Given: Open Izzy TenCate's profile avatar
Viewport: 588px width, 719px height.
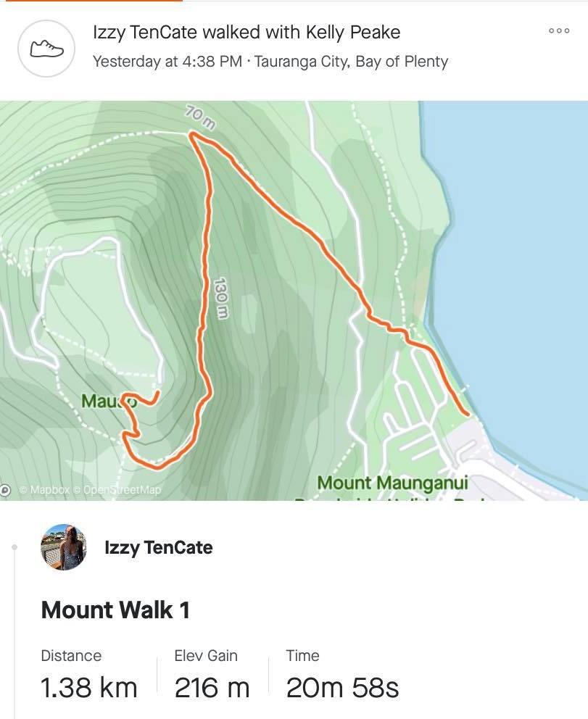Looking at the screenshot, I should [x=63, y=547].
